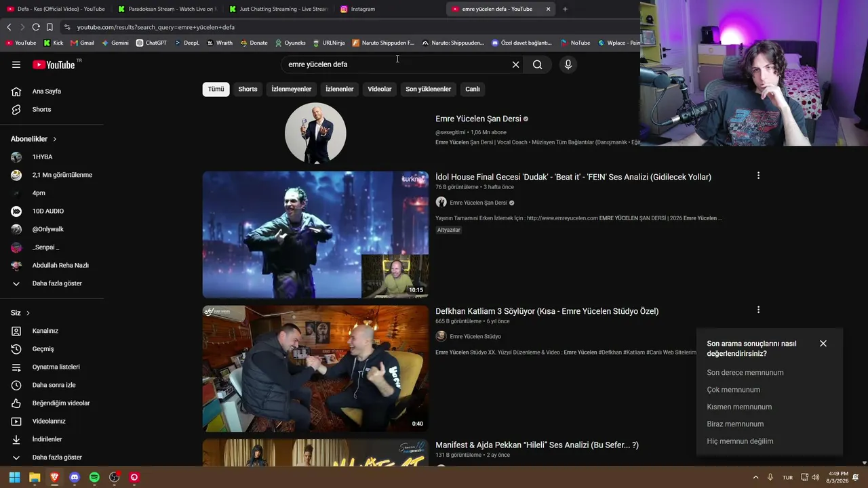
Task: Open taskbar clock showing 4:49 PM
Action: tap(838, 477)
